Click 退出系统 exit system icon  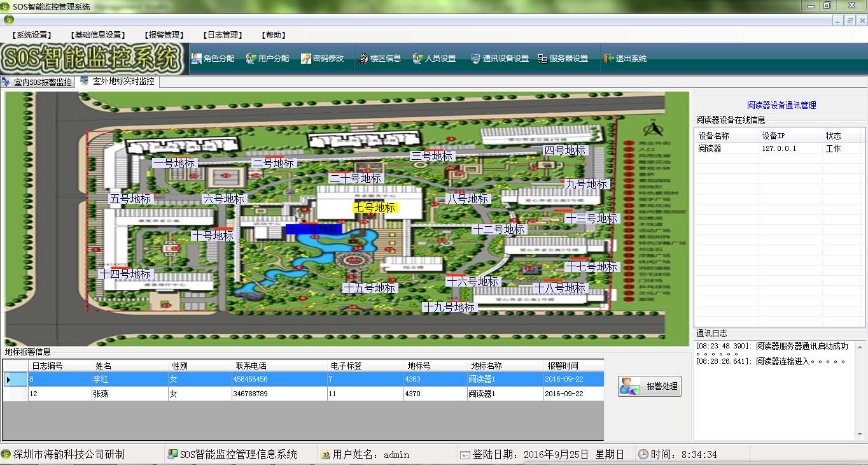coord(624,59)
